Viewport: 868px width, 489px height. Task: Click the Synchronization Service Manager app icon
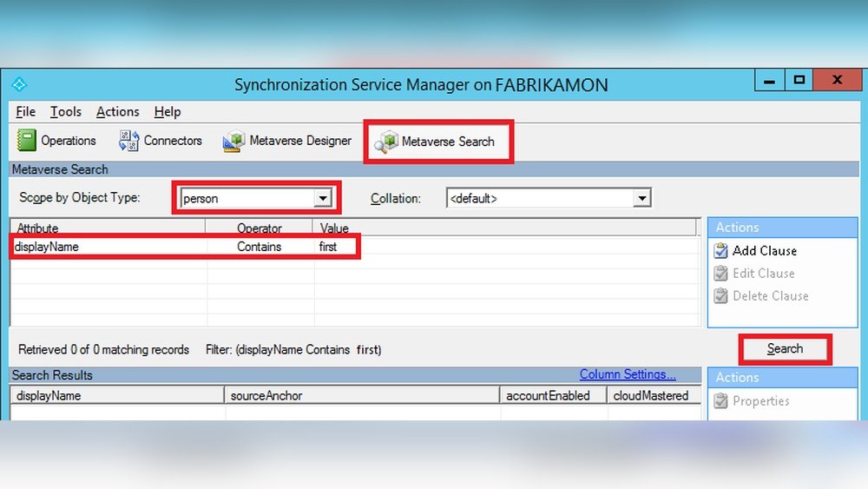[x=19, y=84]
